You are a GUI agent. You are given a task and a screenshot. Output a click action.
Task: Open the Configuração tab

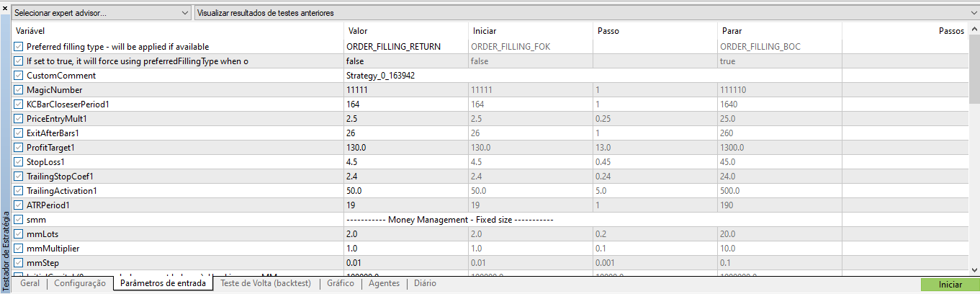pos(80,284)
